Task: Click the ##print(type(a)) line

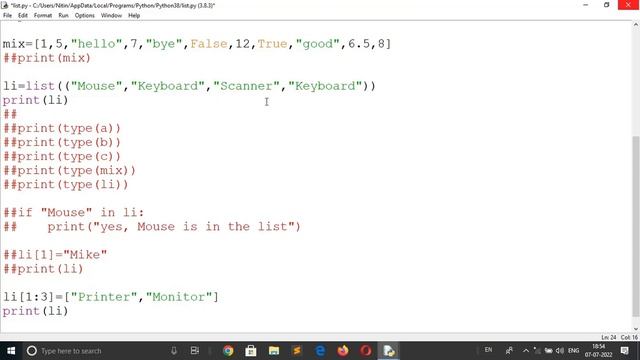Action: click(x=62, y=128)
